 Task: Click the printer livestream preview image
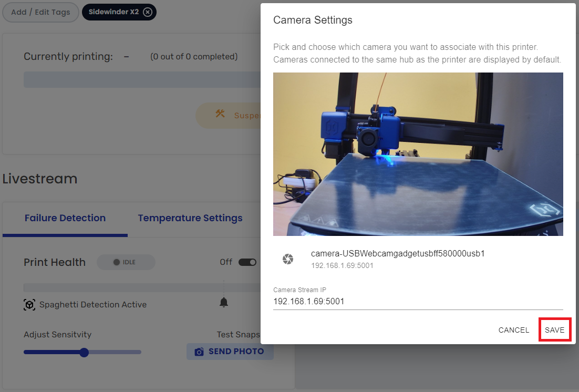[418, 154]
